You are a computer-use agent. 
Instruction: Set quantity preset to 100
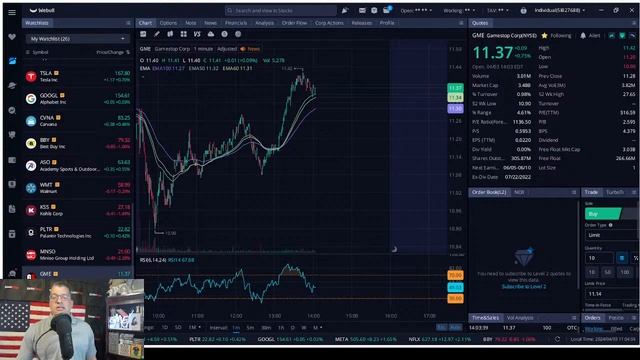point(625,272)
